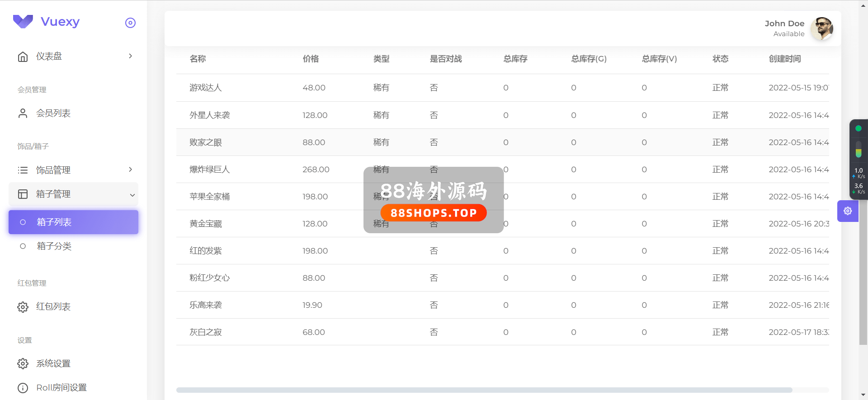Screen dimensions: 868x400
Task: Expand the 仪表盘 chevron arrow
Action: [x=131, y=56]
